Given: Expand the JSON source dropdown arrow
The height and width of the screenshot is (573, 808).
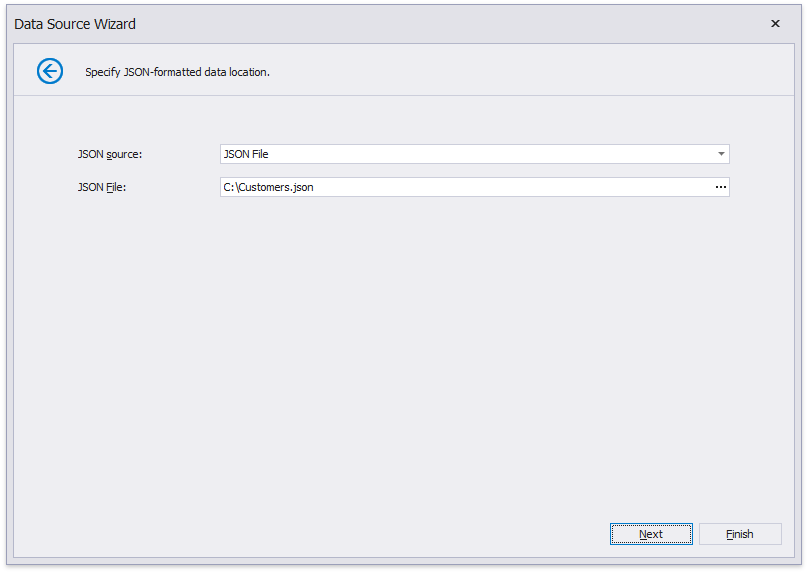Looking at the screenshot, I should [720, 154].
